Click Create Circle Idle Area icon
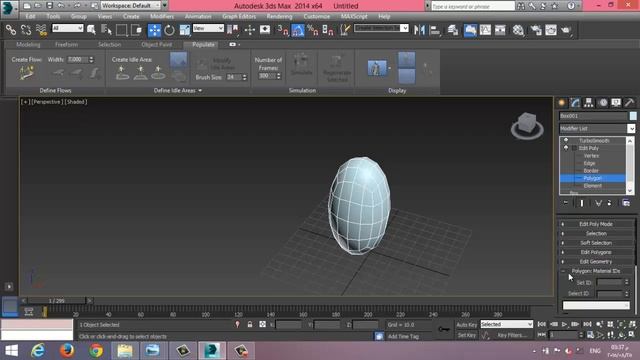Screen dimensions: 640x360 click(x=158, y=73)
